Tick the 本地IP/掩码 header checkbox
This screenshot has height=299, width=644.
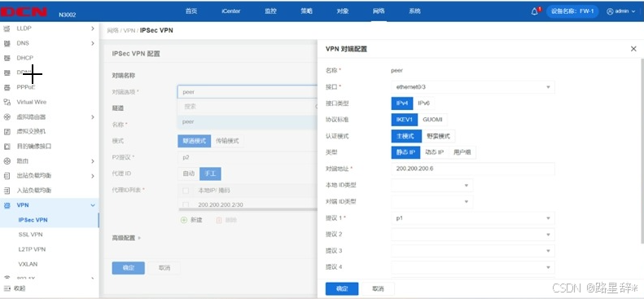pyautogui.click(x=186, y=191)
